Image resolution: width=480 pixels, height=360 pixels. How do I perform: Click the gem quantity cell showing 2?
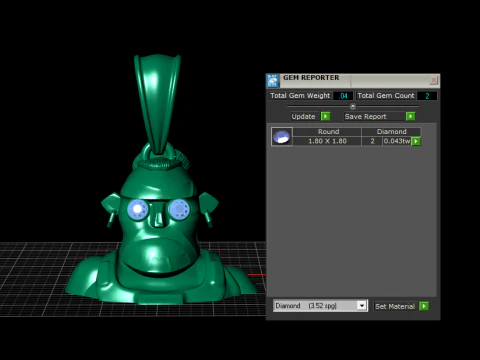coord(372,141)
